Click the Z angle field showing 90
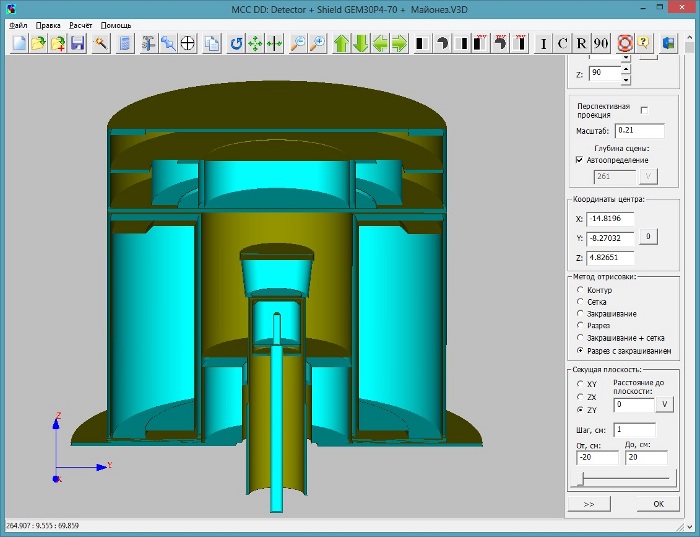 pos(605,73)
